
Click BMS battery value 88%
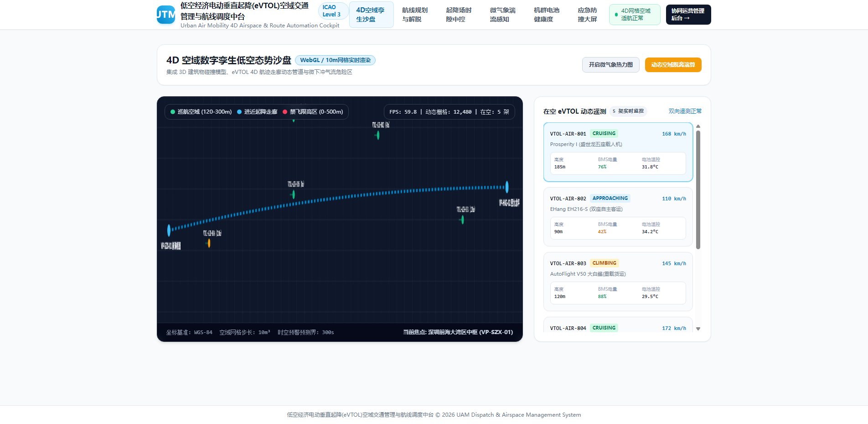(602, 297)
